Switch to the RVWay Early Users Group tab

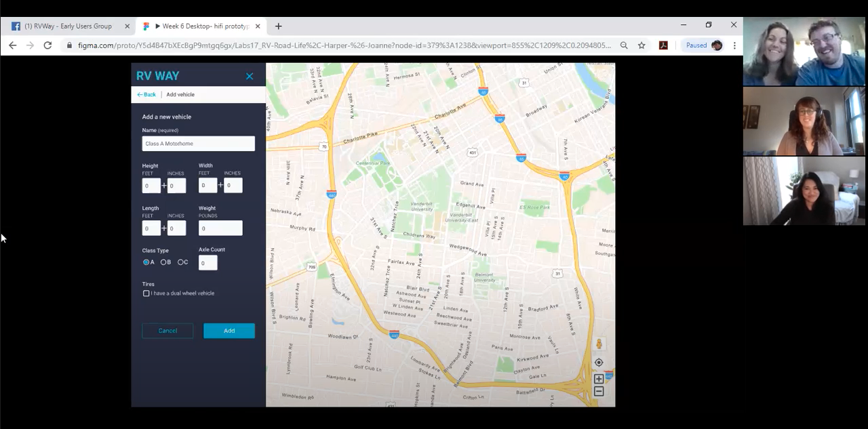[68, 26]
